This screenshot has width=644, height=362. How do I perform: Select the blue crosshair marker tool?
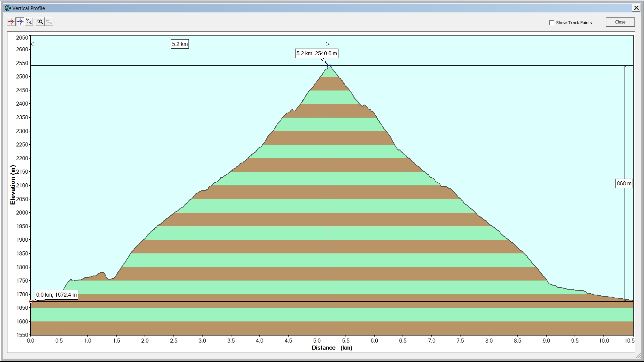(x=20, y=22)
